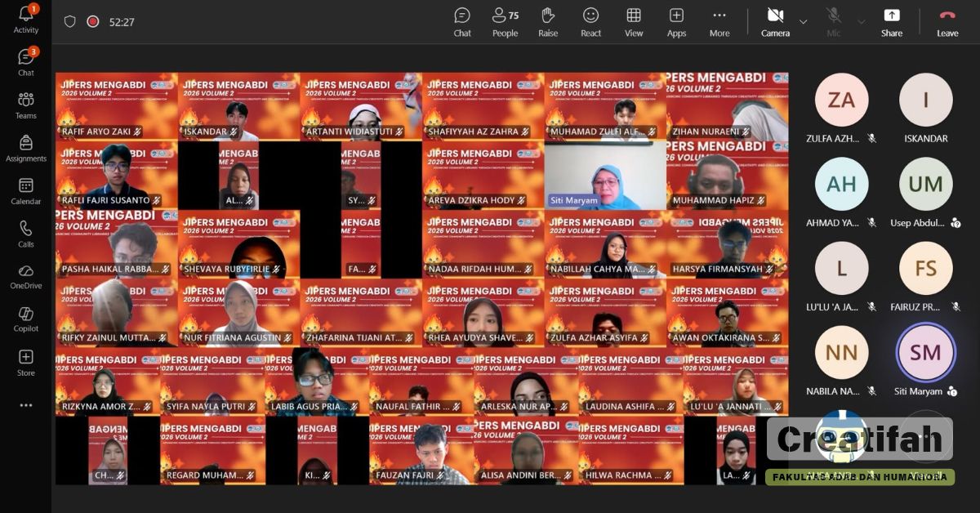Open the React emoji options
This screenshot has height=513, width=980.
(590, 22)
